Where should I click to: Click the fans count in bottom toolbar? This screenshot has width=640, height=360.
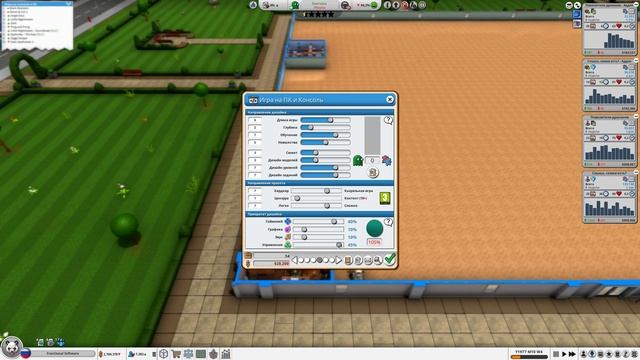[140, 354]
